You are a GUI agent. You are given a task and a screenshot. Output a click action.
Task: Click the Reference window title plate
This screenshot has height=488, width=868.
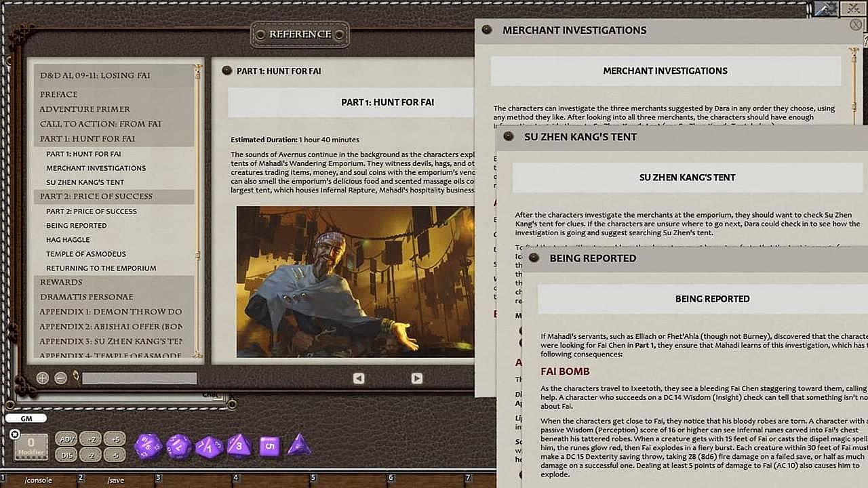pyautogui.click(x=300, y=35)
